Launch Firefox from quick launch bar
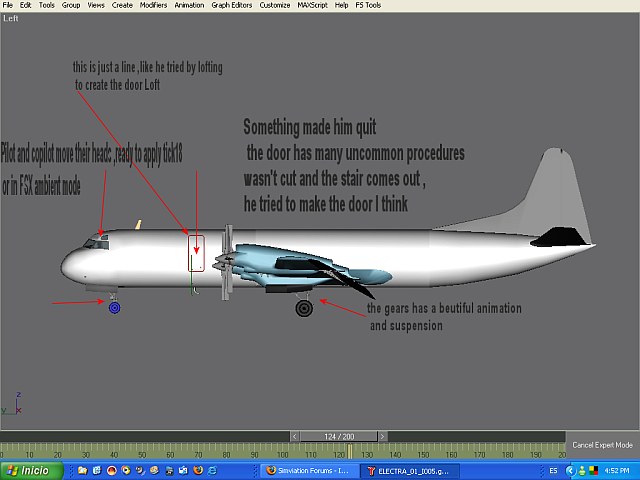640x480 pixels. [198, 470]
